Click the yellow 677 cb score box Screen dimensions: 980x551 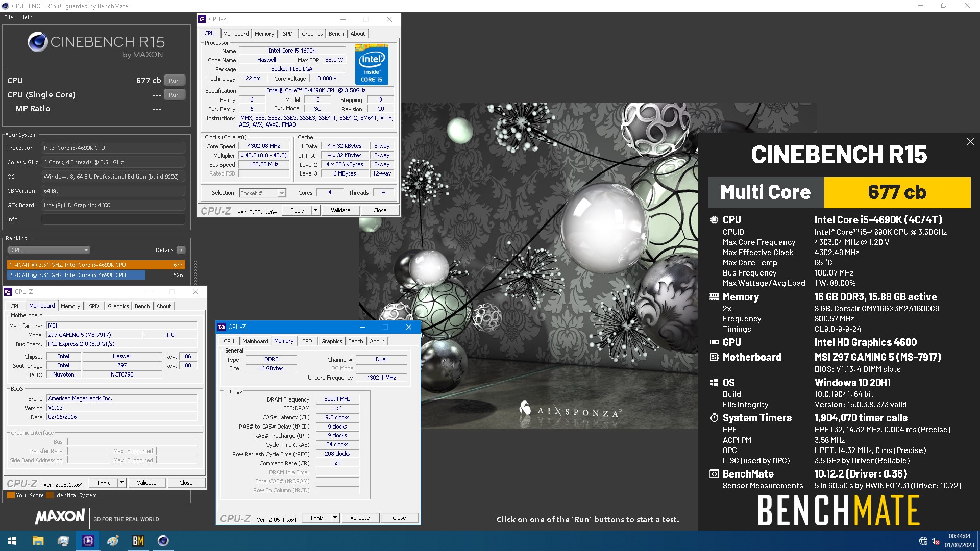(x=897, y=192)
